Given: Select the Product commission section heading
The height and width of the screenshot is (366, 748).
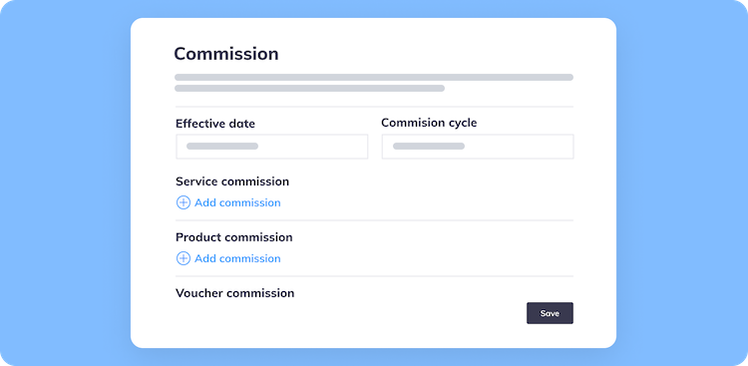Looking at the screenshot, I should click(234, 238).
